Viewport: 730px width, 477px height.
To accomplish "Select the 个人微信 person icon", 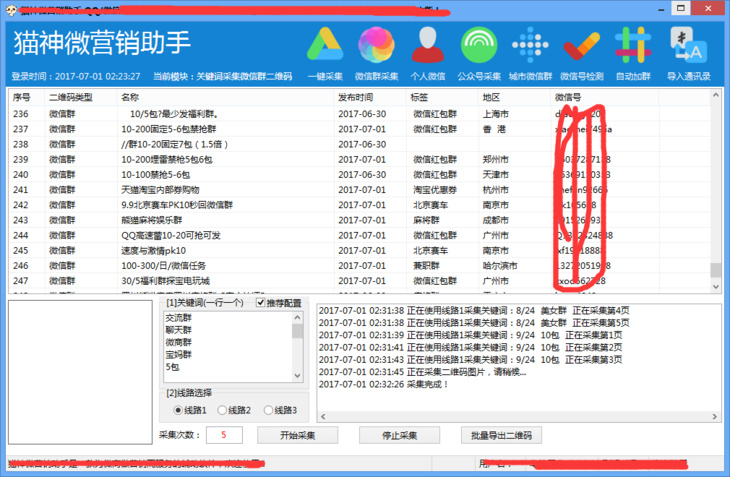I will 427,53.
